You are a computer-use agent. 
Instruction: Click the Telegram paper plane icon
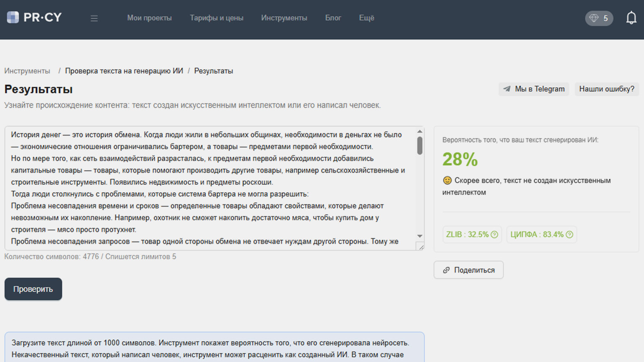pos(507,89)
